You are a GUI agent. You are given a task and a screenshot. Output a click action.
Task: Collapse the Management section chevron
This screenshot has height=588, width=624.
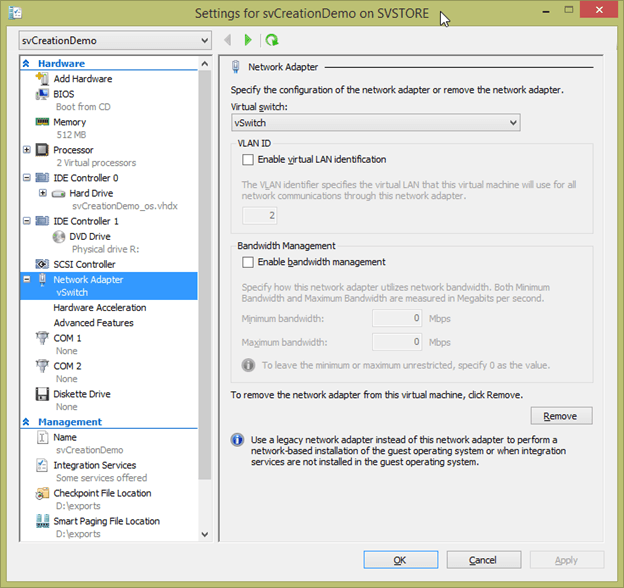pos(26,422)
